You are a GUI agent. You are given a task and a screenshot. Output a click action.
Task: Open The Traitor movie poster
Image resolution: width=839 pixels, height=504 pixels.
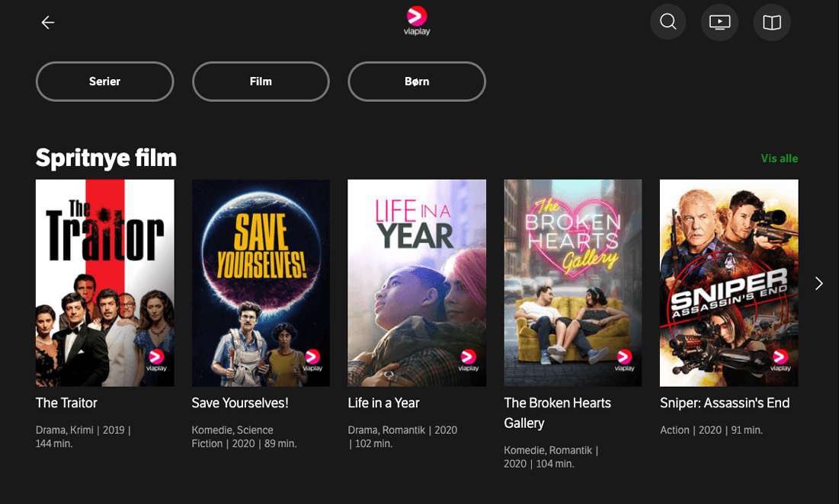tap(105, 282)
